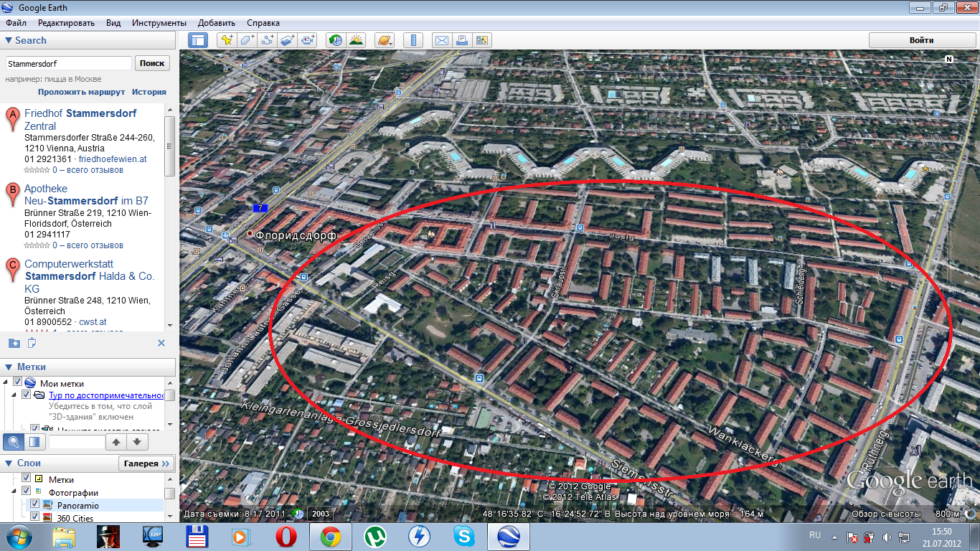Open the Инструменты menu

click(x=159, y=23)
